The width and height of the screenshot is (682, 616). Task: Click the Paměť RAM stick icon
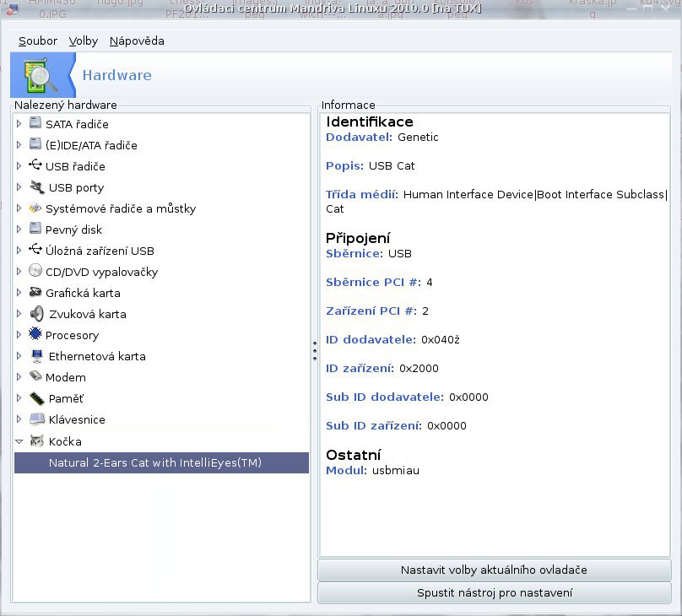click(37, 397)
